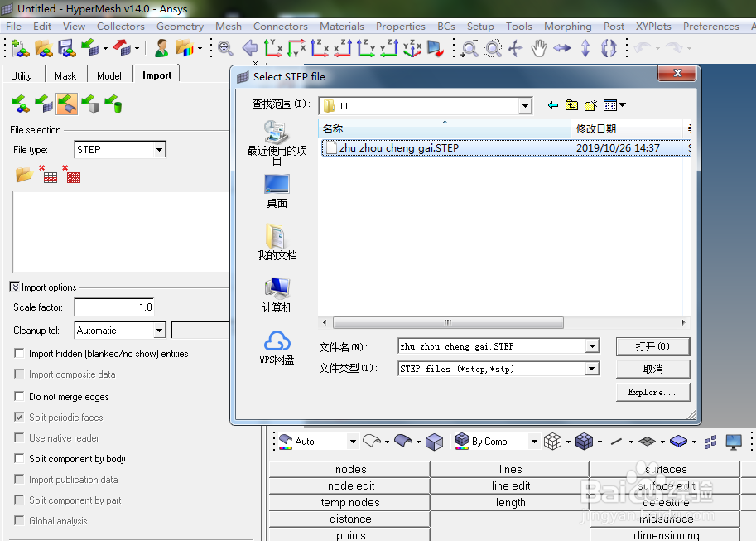Screen dimensions: 756x541
Task: Open the File type STEP dropdown
Action: tap(159, 150)
